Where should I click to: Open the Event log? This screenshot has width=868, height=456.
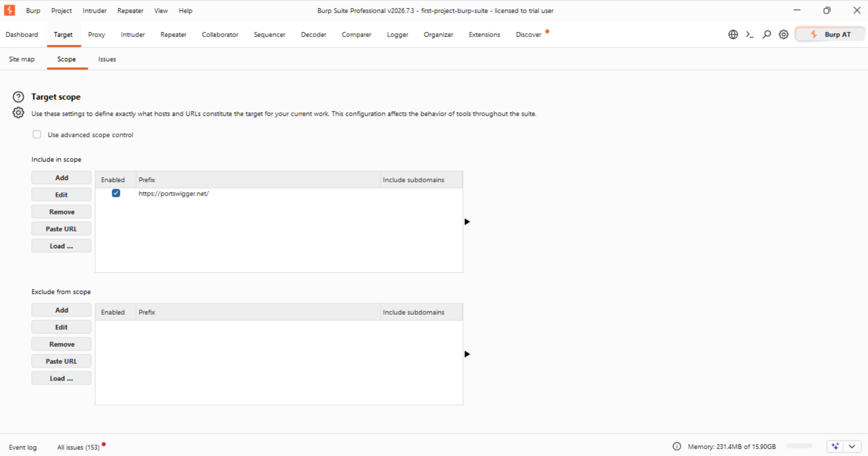[23, 447]
